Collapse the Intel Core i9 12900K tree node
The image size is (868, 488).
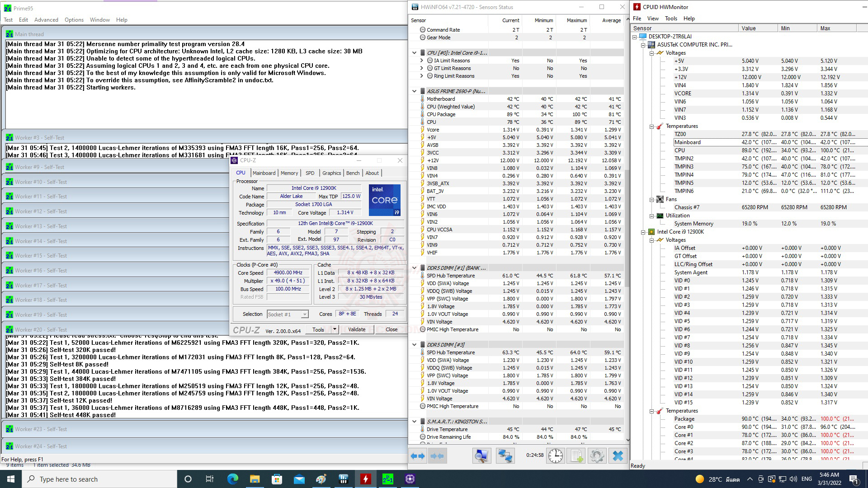(643, 232)
